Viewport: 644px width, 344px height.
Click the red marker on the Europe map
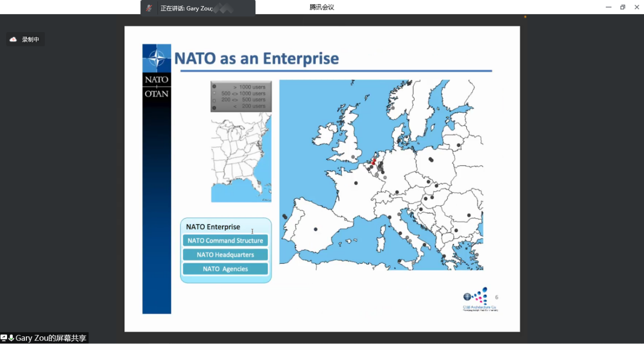coord(373,162)
